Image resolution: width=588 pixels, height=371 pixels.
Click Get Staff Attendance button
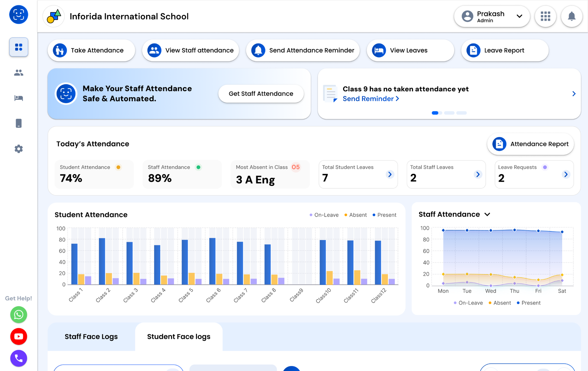(x=261, y=93)
